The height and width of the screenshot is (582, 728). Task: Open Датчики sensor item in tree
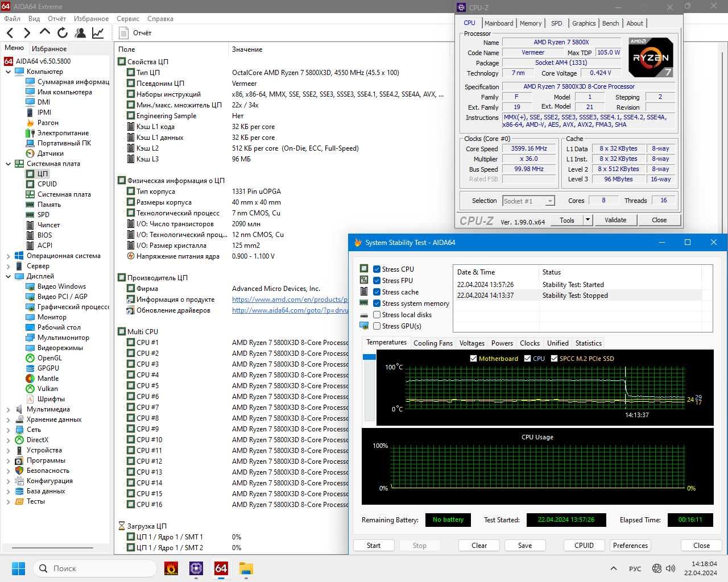(51, 153)
